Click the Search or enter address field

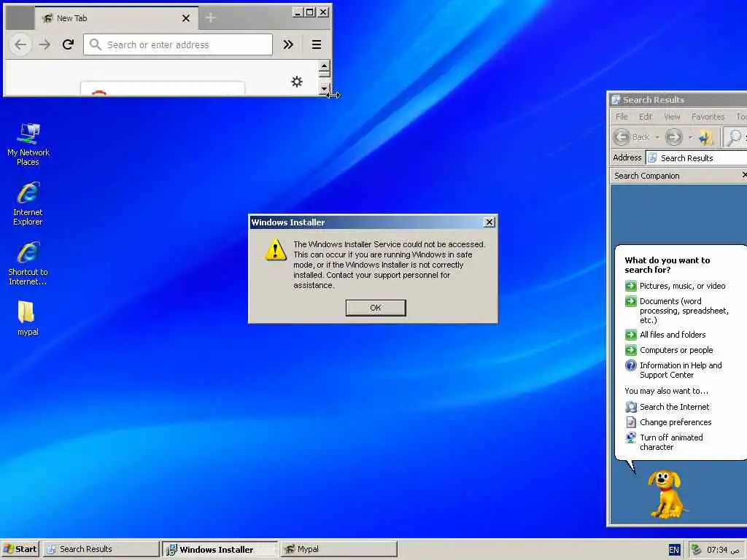click(178, 44)
